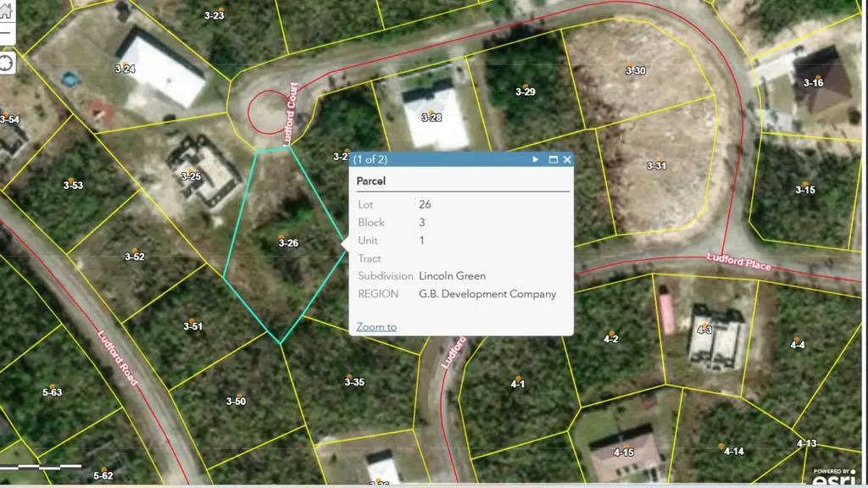Click the highlighted parcel 3-26
Screen dimensions: 868x488
288,243
